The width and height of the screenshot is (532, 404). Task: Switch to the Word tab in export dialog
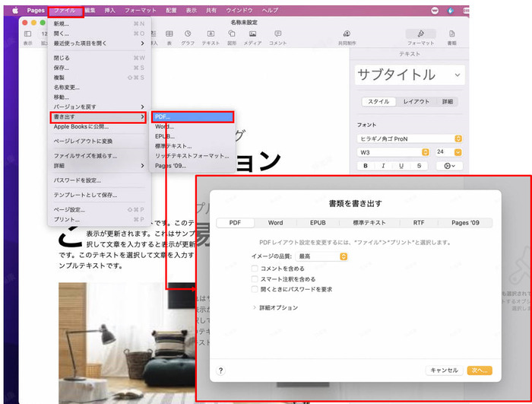(275, 223)
